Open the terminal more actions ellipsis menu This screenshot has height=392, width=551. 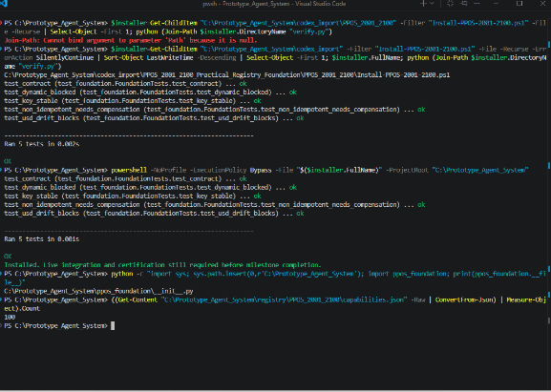[477, 4]
